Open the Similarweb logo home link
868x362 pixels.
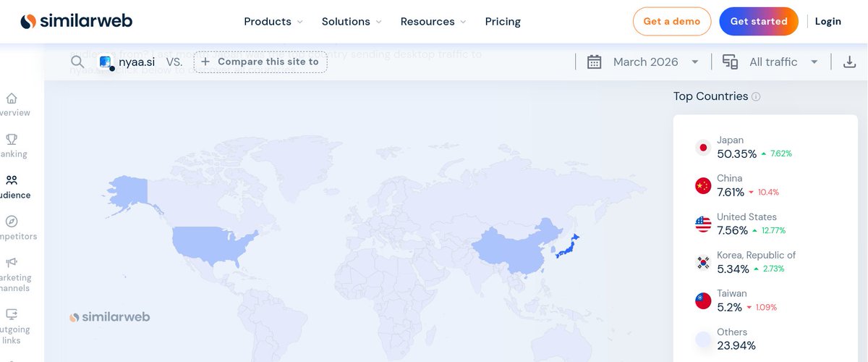tap(76, 21)
